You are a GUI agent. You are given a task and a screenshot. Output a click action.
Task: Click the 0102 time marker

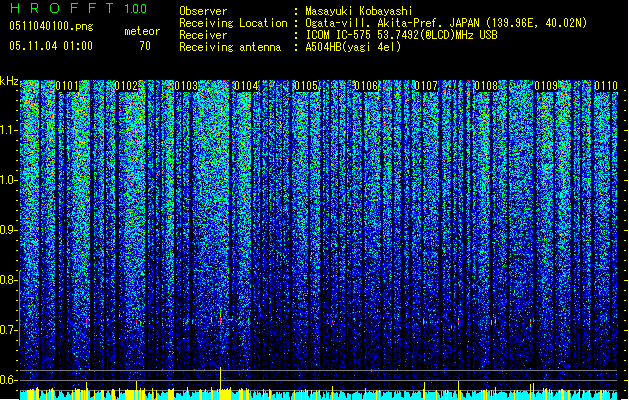(126, 86)
